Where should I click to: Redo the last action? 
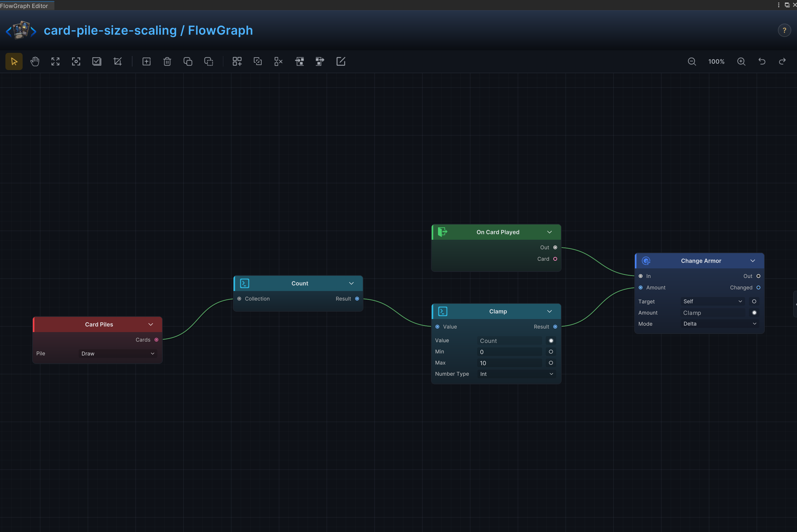click(782, 61)
